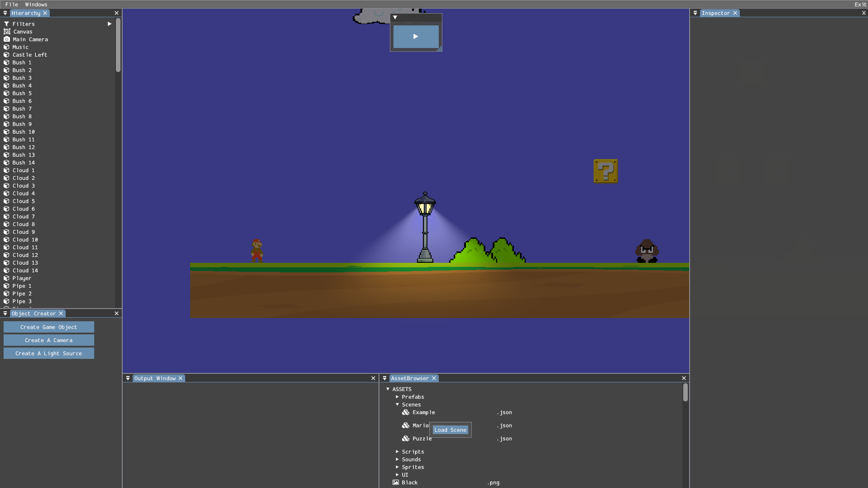The height and width of the screenshot is (488, 868).
Task: Open the Windows menu
Action: pyautogui.click(x=36, y=4)
